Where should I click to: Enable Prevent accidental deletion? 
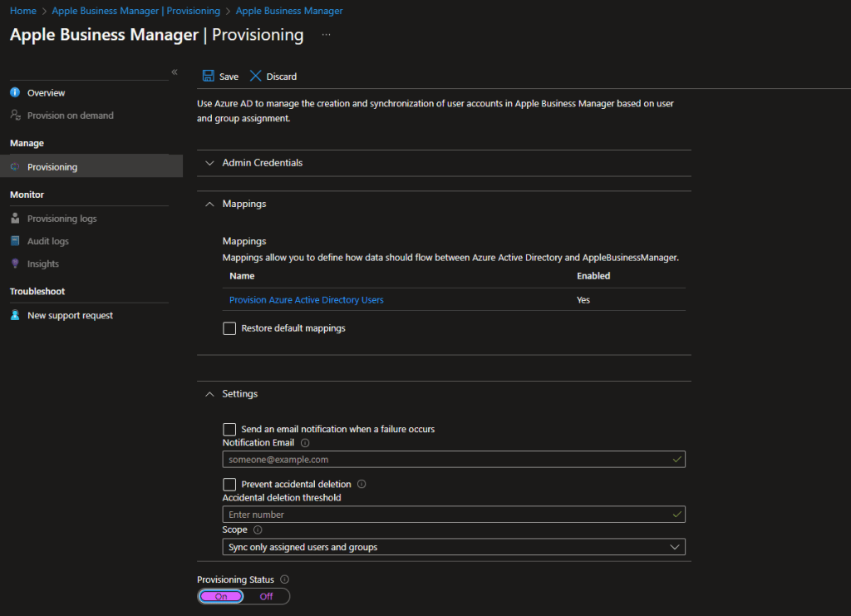229,484
